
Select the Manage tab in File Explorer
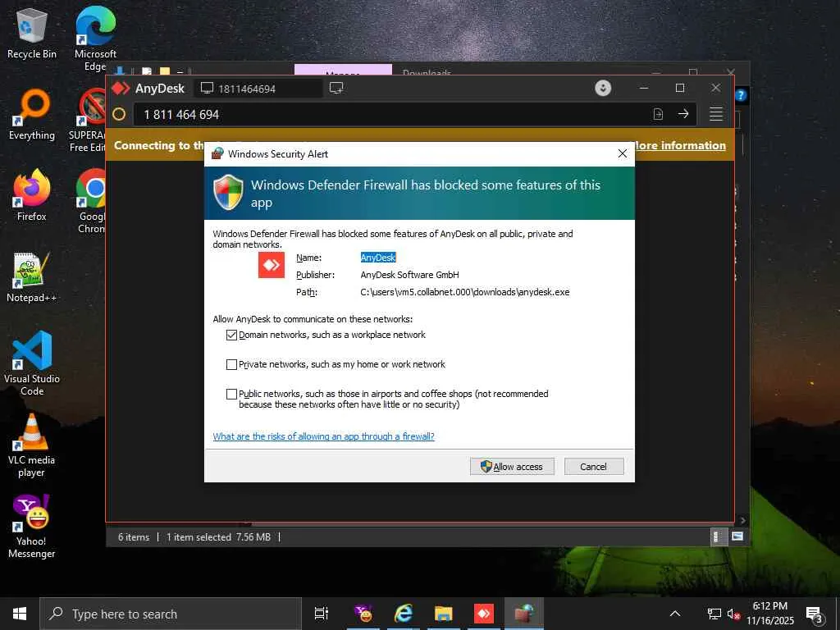tap(343, 71)
